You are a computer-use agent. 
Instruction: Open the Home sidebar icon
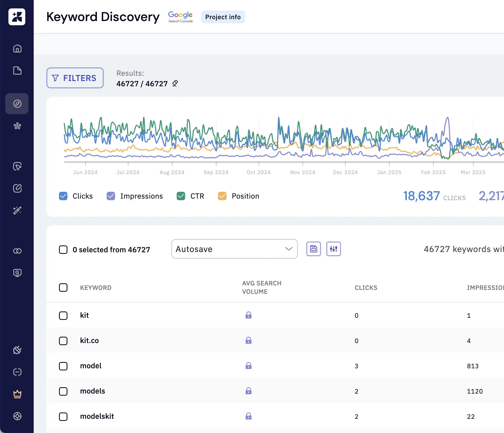17,48
